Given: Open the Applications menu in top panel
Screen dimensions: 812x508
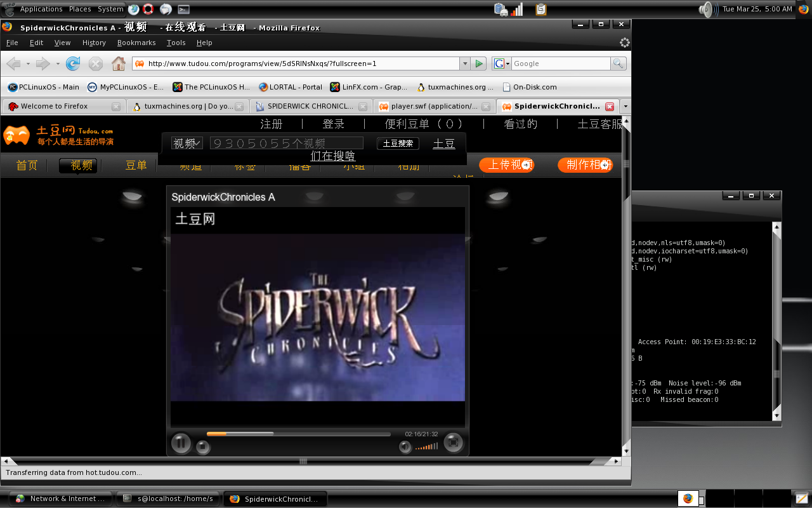Looking at the screenshot, I should coord(41,9).
